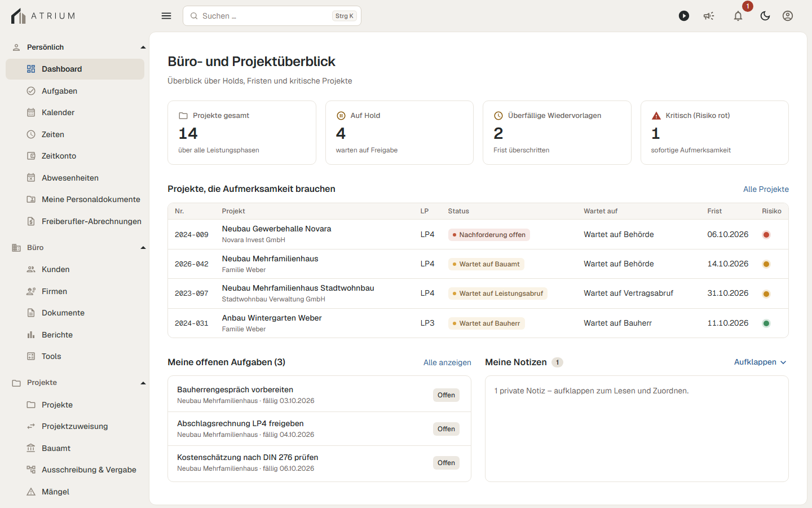Collapse the Projekte sidebar section
Screen dimensions: 812x508
pyautogui.click(x=143, y=383)
